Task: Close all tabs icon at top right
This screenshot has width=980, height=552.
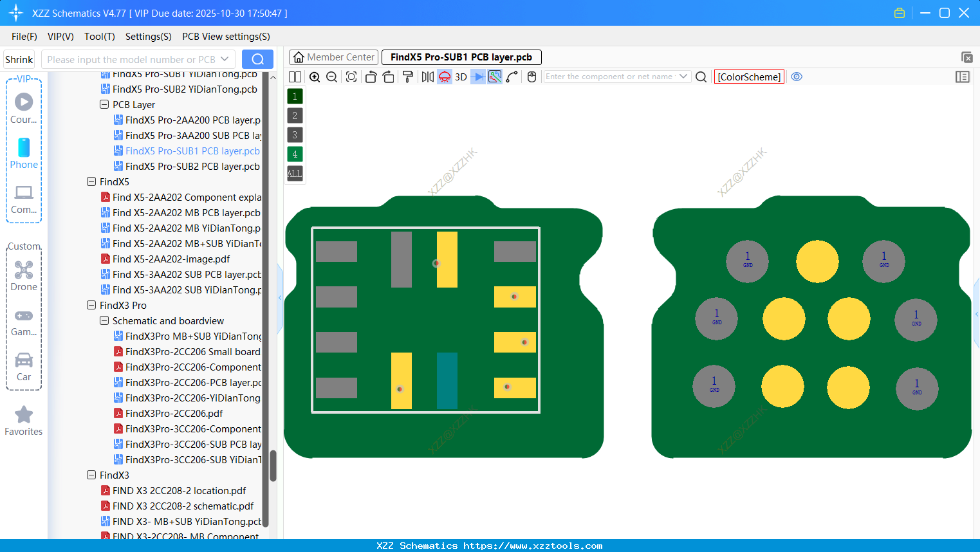Action: click(x=966, y=57)
